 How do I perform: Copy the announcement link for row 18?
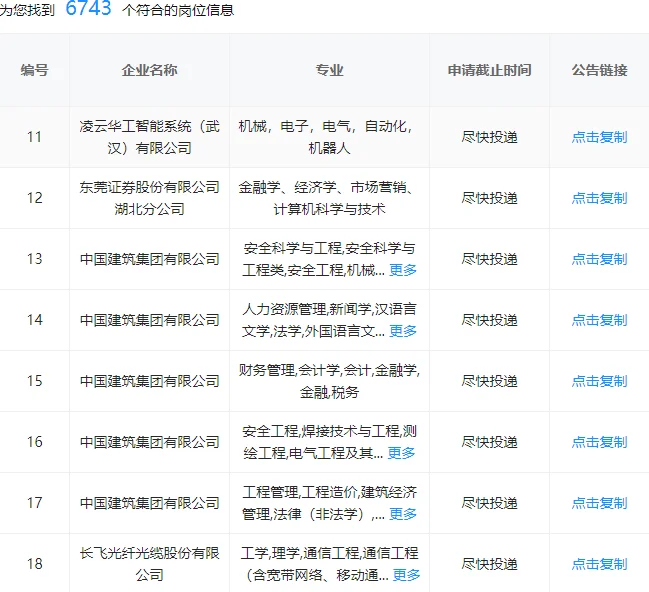coord(599,564)
